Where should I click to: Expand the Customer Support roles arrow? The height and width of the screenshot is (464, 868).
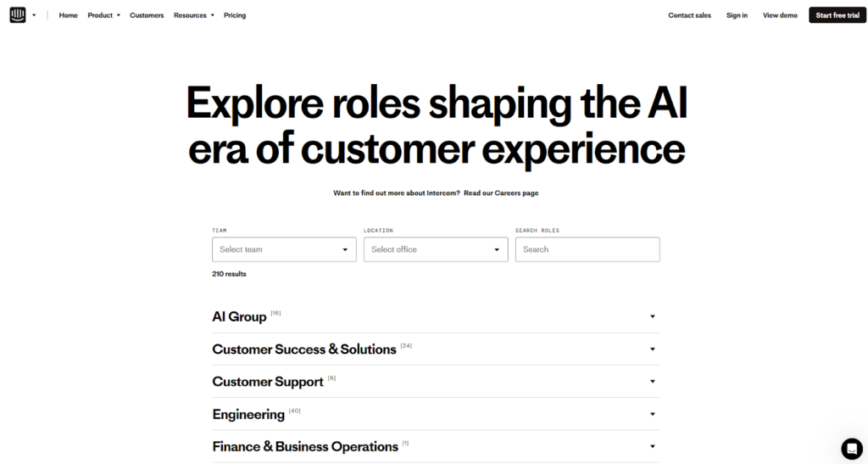click(652, 382)
